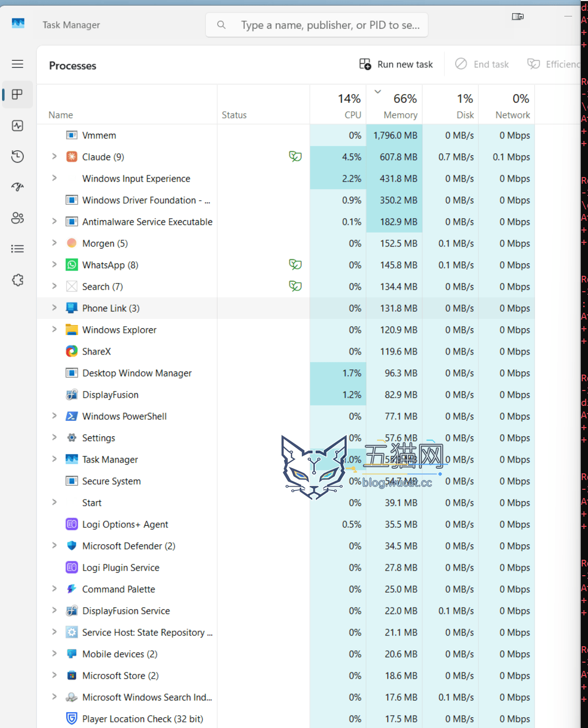Expand the Claude (9) process group
Screen dimensions: 588x728
[x=54, y=156]
